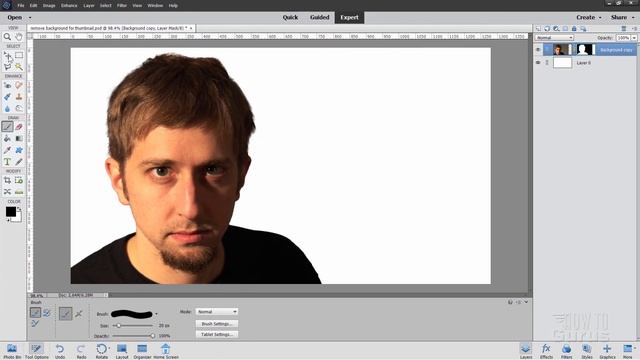
Task: Select the Gradient tool
Action: point(19,139)
